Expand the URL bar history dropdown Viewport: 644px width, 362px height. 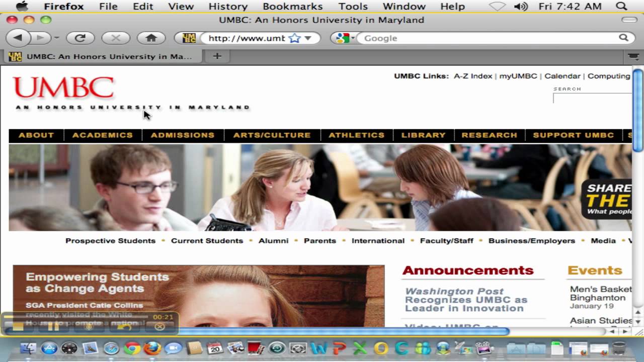pos(308,38)
